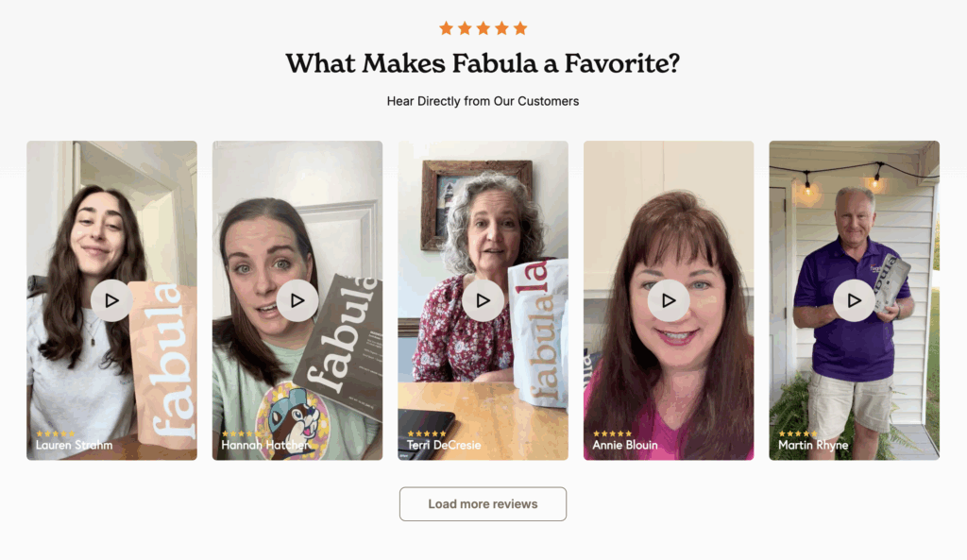Select the Lauren Strahm name label
Viewport: 967px width, 560px height.
[x=73, y=445]
